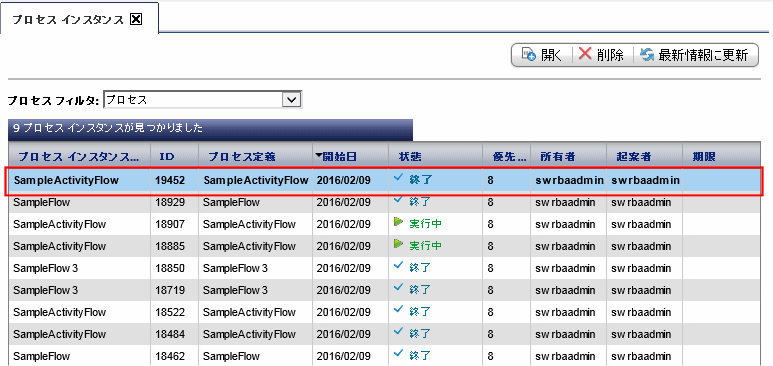
Task: Click process definition cell in row 18907
Action: (249, 224)
